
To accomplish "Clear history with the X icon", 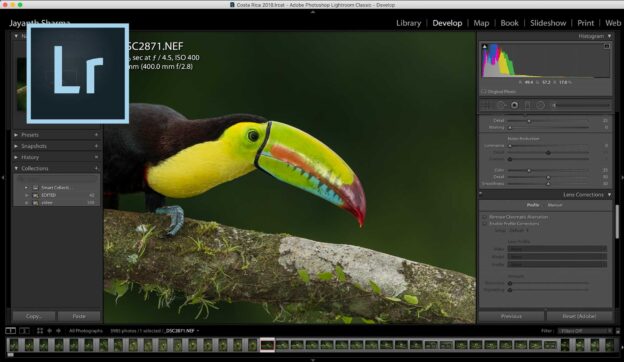I will [96, 157].
